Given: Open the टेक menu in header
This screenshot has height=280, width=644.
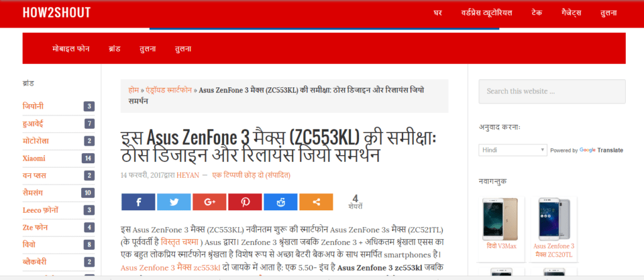Looking at the screenshot, I should pos(536,13).
